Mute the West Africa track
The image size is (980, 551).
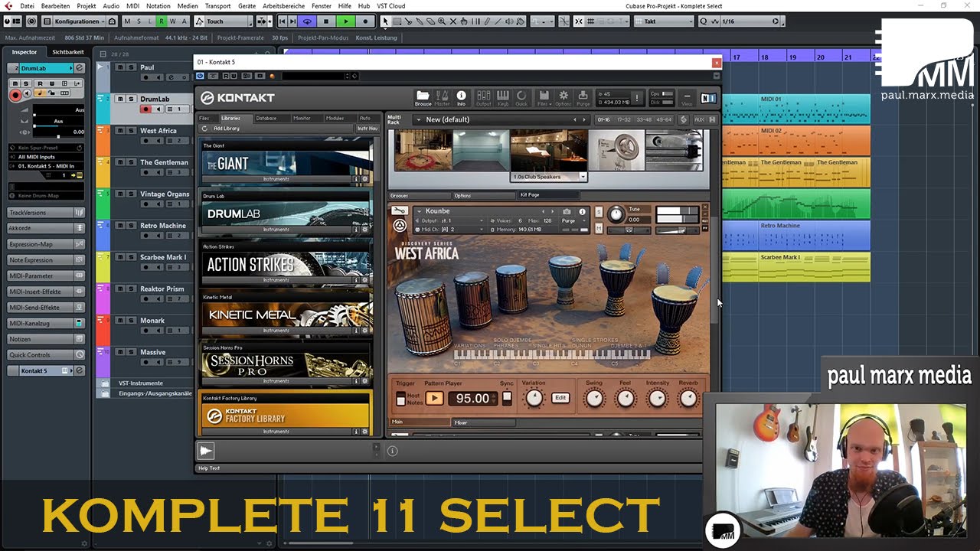click(x=119, y=131)
